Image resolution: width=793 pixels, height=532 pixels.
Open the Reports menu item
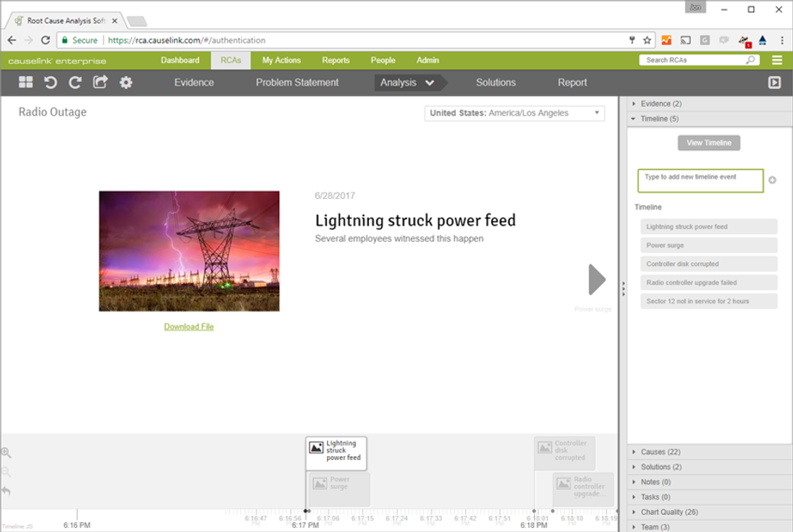335,59
